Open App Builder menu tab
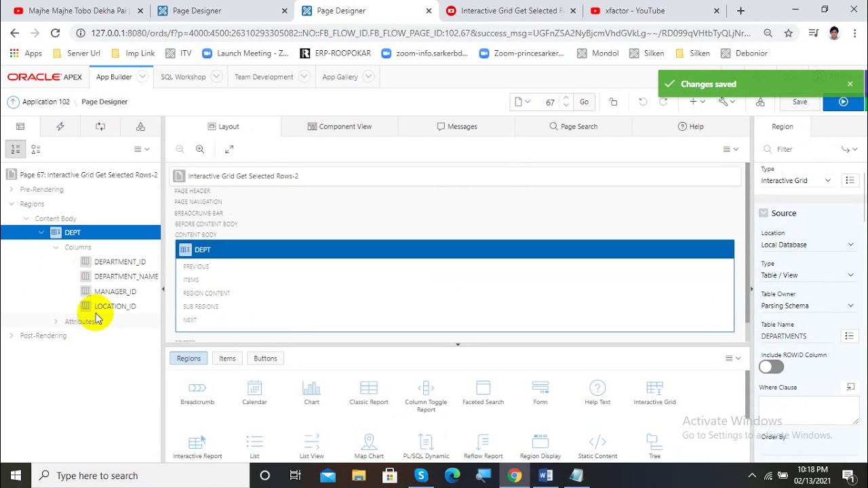The width and height of the screenshot is (868, 488). [x=114, y=77]
